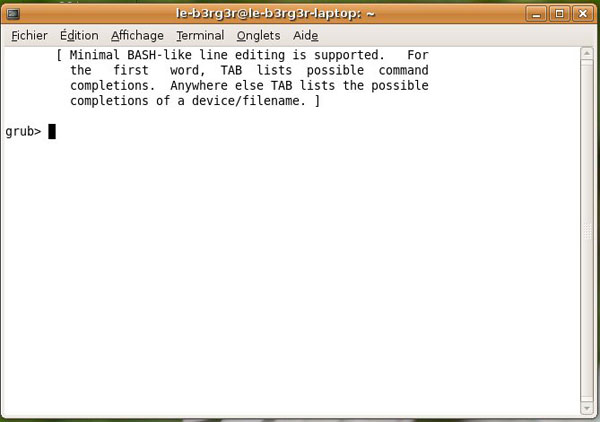Open the Fichier menu
The height and width of the screenshot is (422, 600).
[x=29, y=36]
